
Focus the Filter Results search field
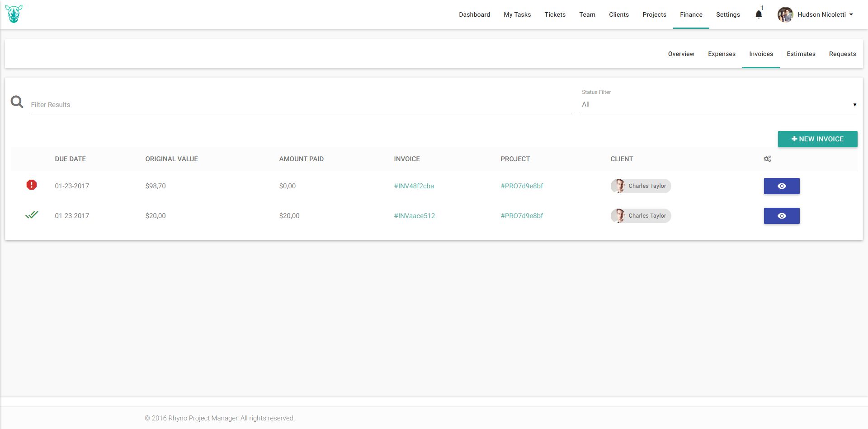(x=301, y=105)
